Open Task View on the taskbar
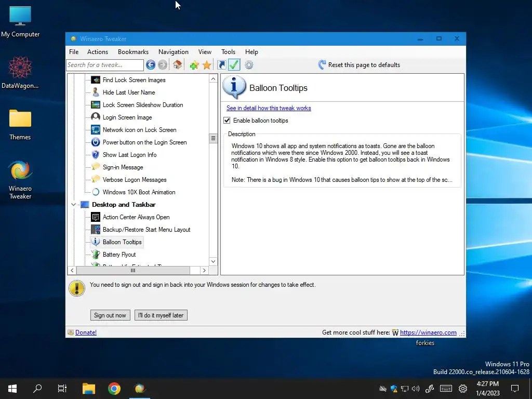The image size is (532, 399). coord(62,389)
